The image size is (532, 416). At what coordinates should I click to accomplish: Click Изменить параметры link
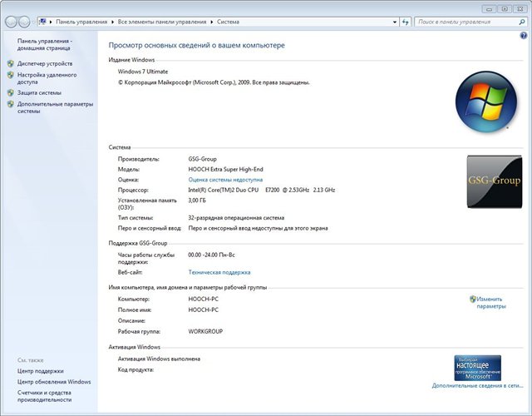click(491, 303)
